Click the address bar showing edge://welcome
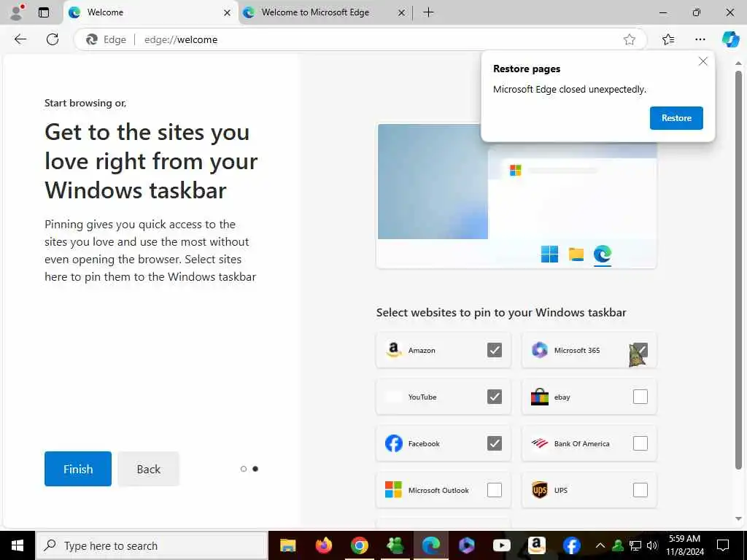The image size is (747, 560). pyautogui.click(x=360, y=39)
